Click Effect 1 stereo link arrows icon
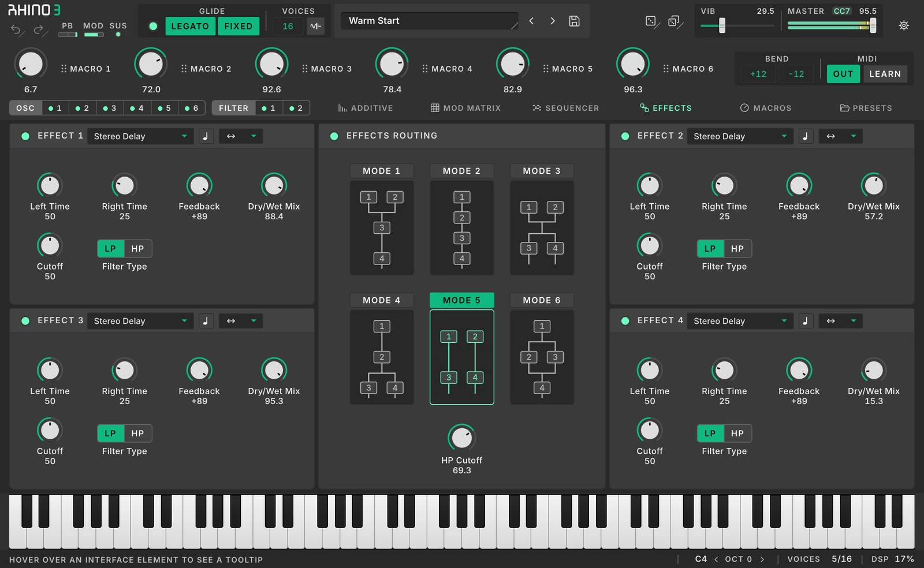 click(x=231, y=136)
